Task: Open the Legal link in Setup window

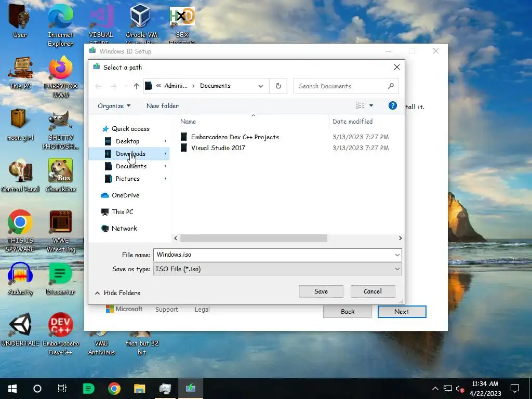Action: pos(202,310)
